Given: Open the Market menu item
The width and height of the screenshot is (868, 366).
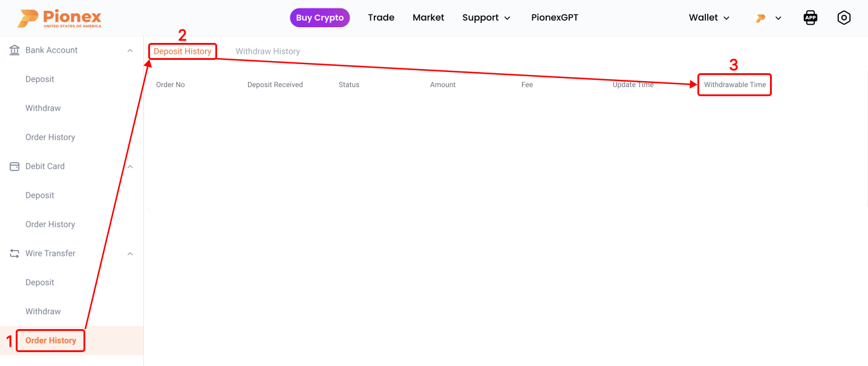Looking at the screenshot, I should click(428, 18).
